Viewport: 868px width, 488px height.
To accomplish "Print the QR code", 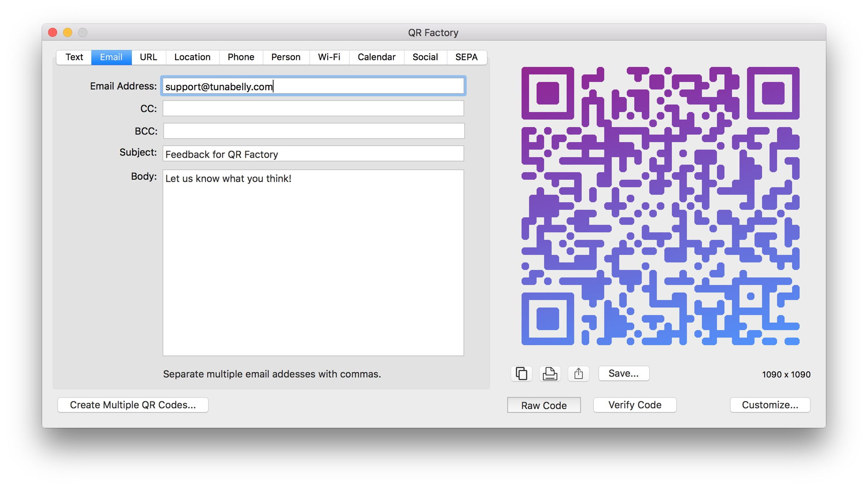I will [550, 374].
